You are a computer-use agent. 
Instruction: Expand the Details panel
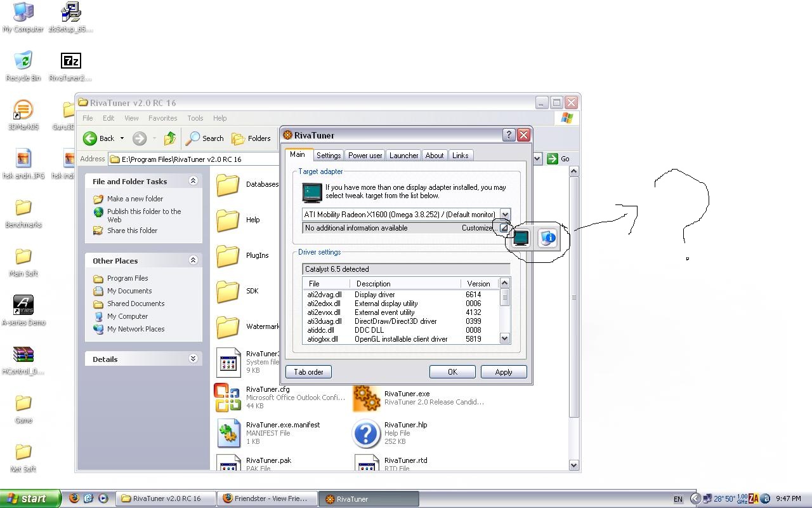click(193, 359)
